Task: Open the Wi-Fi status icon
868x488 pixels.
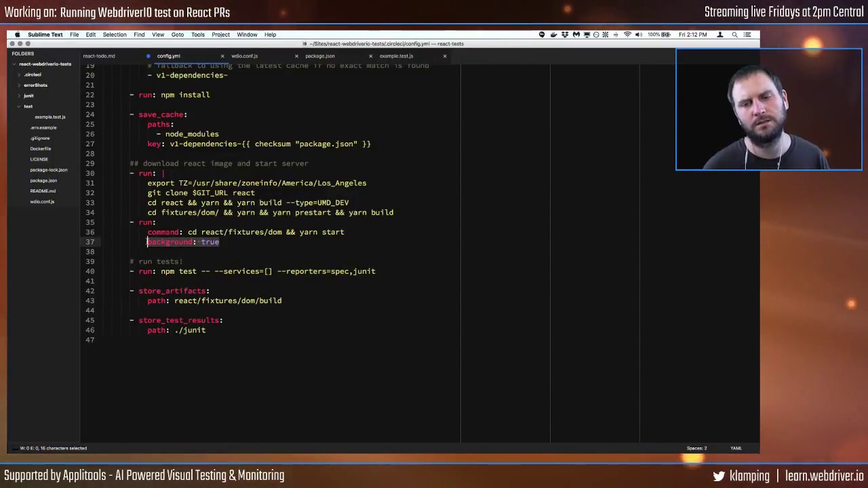Action: [x=627, y=35]
